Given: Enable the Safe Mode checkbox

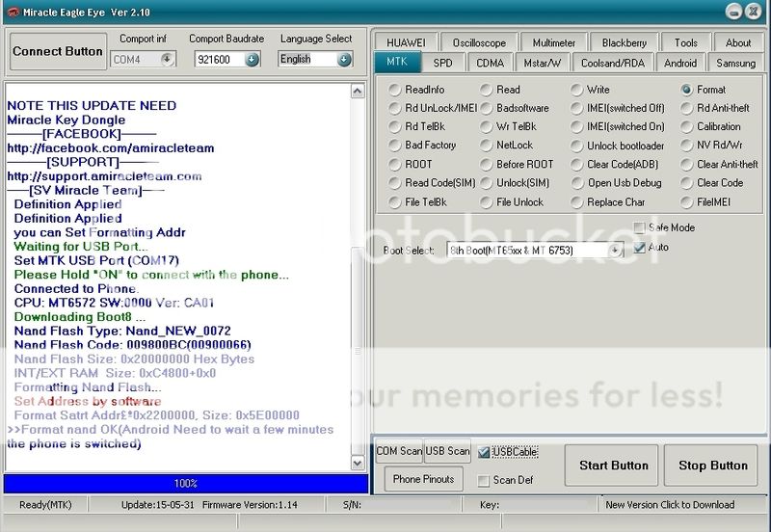Looking at the screenshot, I should 639,227.
